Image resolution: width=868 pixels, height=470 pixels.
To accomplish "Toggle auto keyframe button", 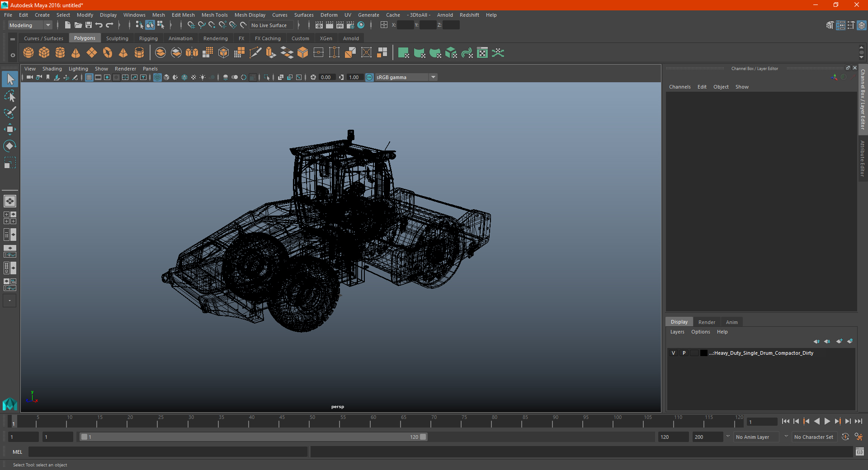I will pyautogui.click(x=845, y=437).
